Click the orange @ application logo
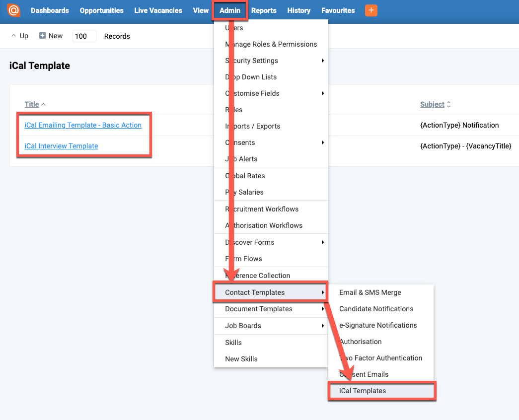Screen dimensions: 519x420 [x=13, y=10]
